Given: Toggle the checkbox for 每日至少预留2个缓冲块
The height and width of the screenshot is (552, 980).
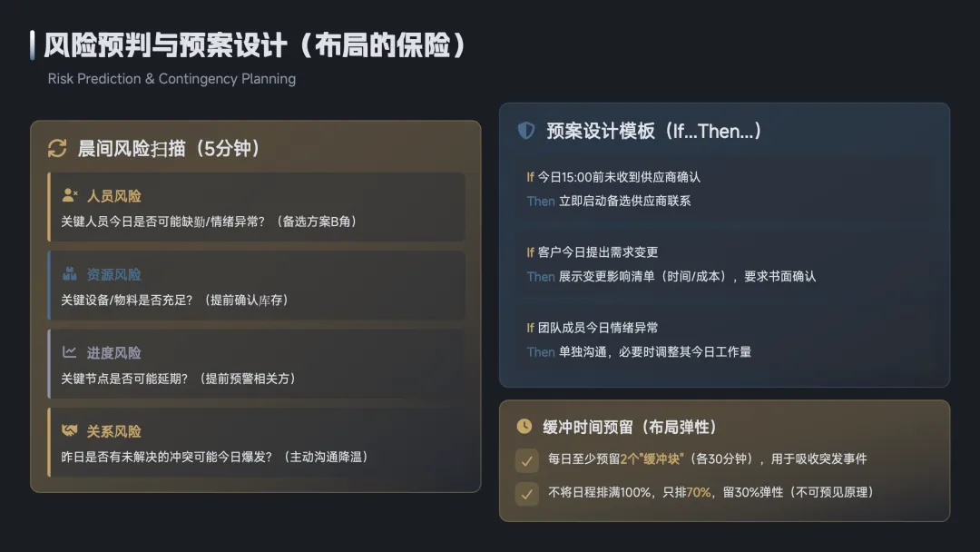Looking at the screenshot, I should (x=526, y=459).
